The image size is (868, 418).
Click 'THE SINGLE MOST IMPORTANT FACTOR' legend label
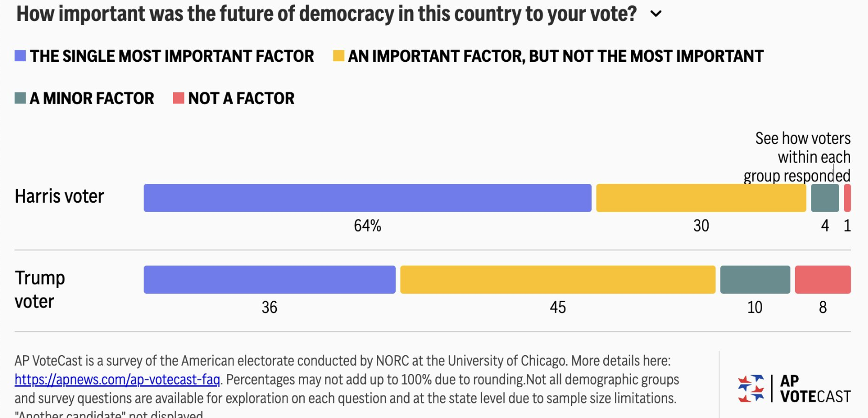point(171,56)
